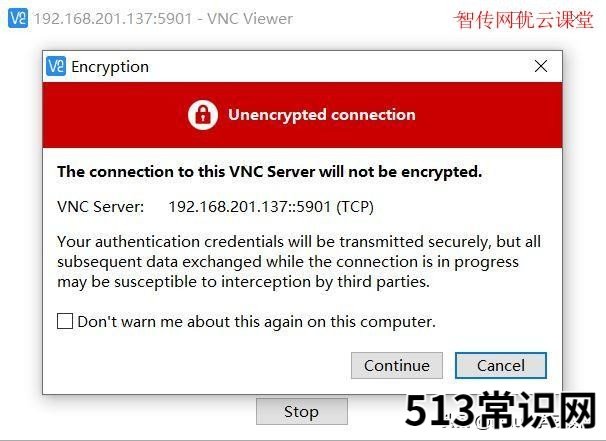Screen dimensions: 606x441
Task: Click the "Don't warn me about this again" label
Action: tap(257, 322)
